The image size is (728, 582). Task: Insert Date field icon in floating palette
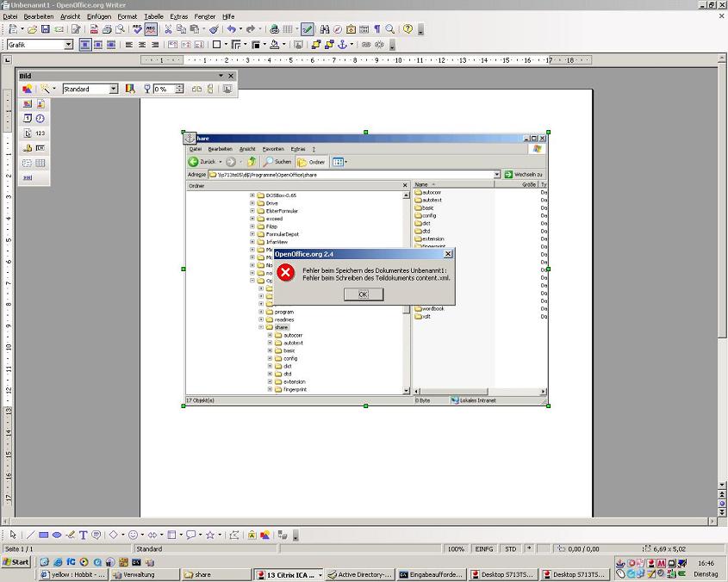point(28,118)
